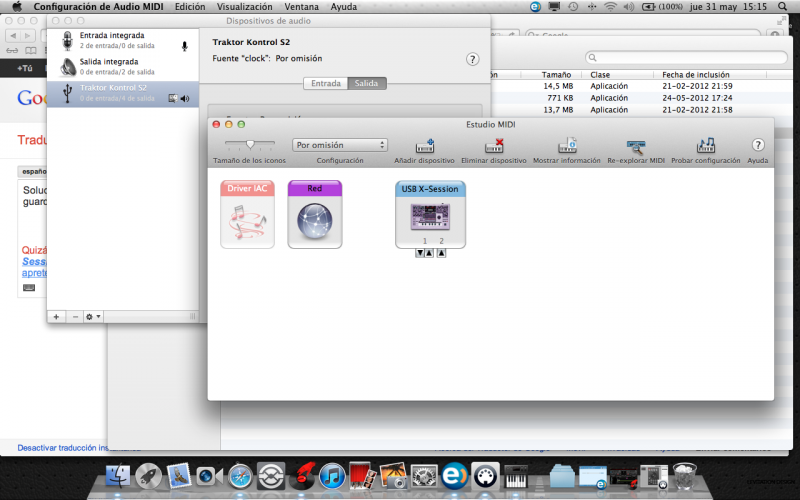Open FaceTime from the Dock

coord(209,477)
